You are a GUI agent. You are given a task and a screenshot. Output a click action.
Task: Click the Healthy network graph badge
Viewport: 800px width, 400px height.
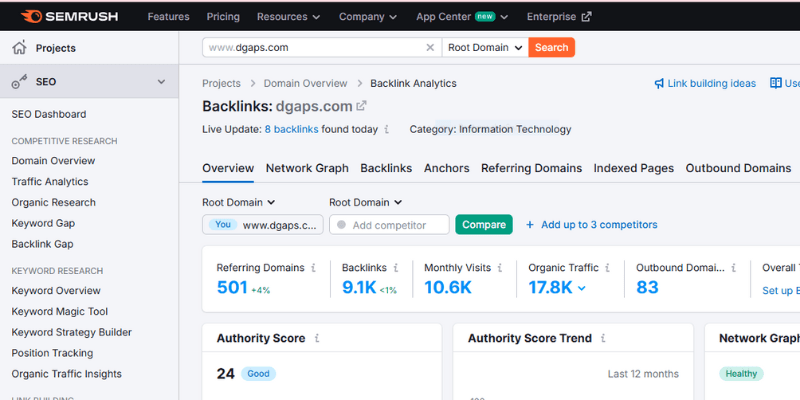(741, 374)
